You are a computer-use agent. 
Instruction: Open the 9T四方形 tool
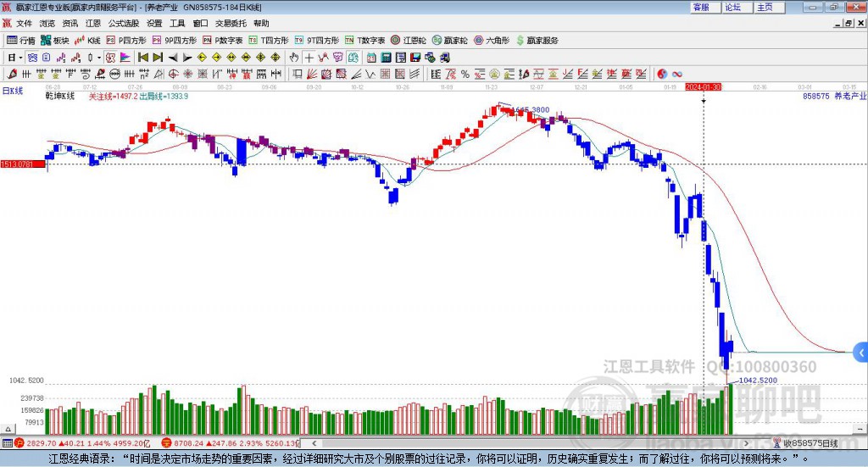pyautogui.click(x=317, y=41)
